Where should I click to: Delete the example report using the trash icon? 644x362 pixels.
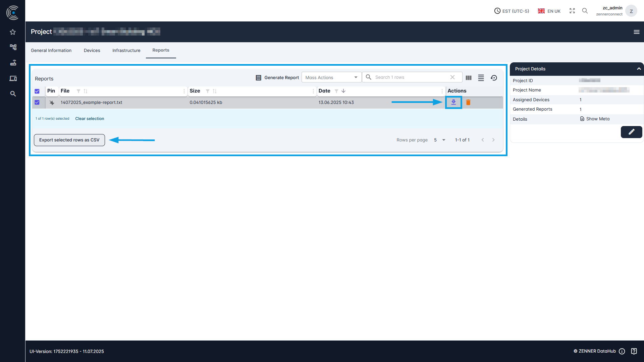[x=468, y=102]
